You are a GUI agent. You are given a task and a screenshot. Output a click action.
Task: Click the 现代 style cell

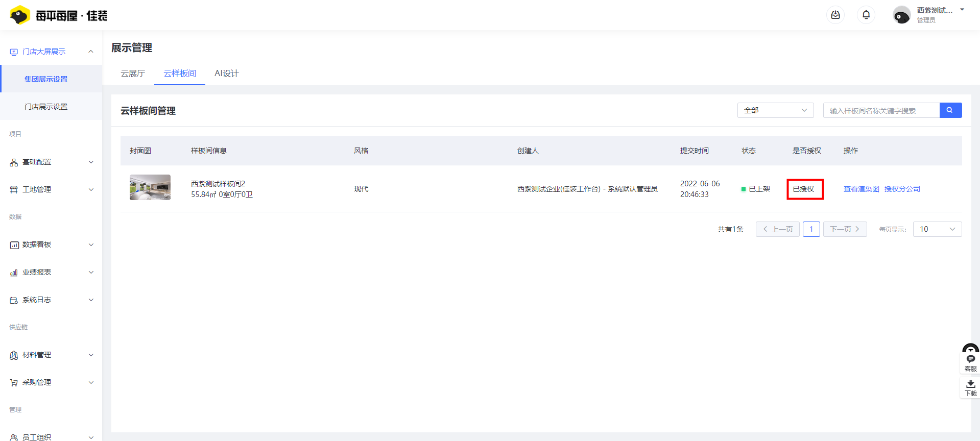pos(361,189)
